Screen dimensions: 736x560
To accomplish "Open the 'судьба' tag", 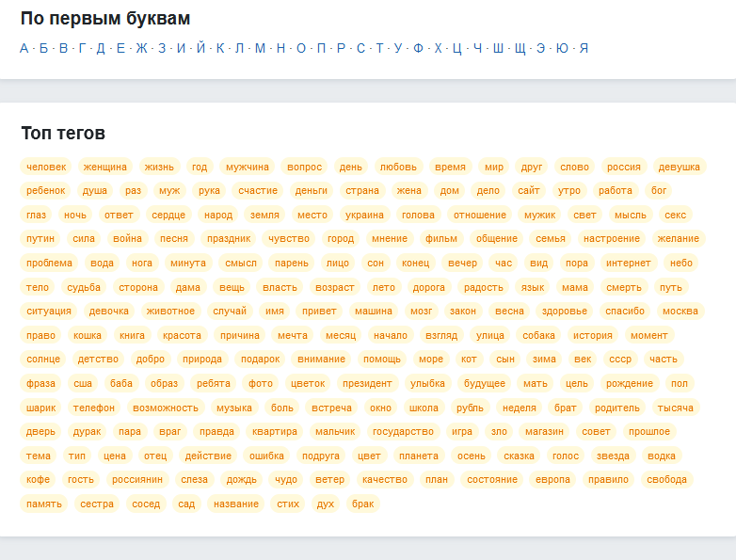I will [84, 287].
